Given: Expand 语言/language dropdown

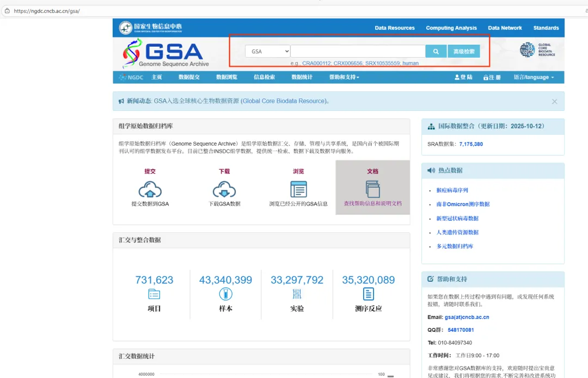Looking at the screenshot, I should (534, 77).
